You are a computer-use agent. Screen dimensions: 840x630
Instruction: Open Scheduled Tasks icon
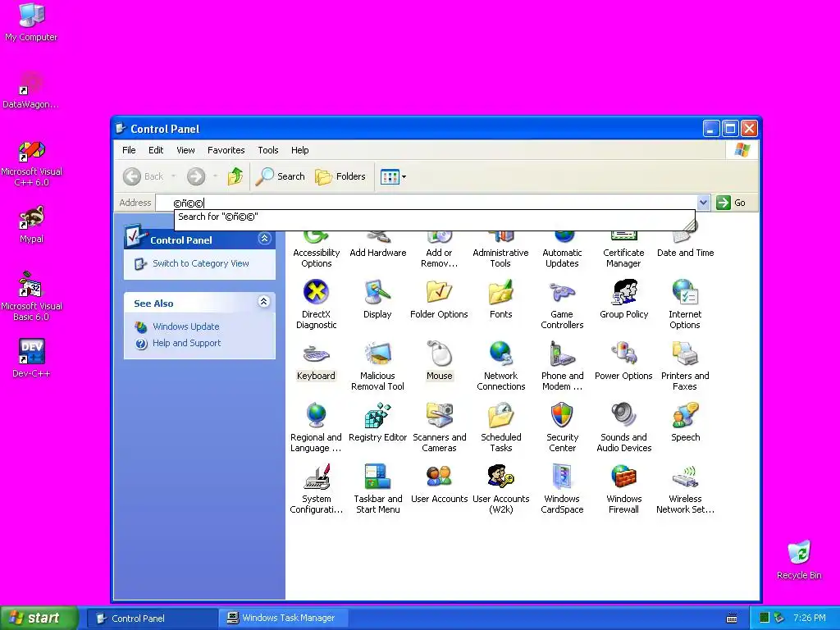pyautogui.click(x=501, y=427)
